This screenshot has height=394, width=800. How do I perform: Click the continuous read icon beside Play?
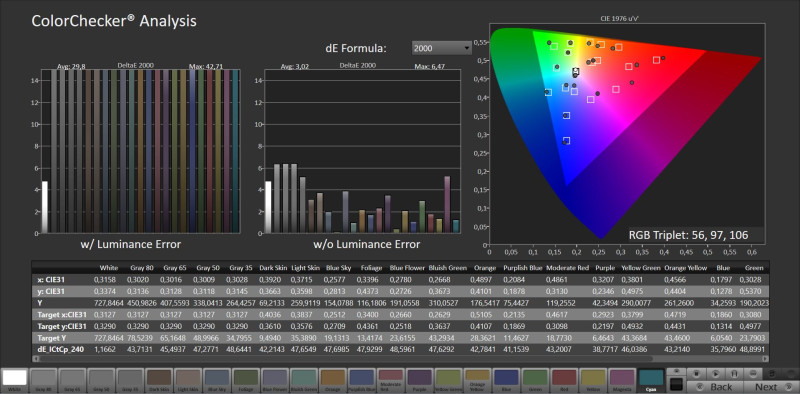734,374
